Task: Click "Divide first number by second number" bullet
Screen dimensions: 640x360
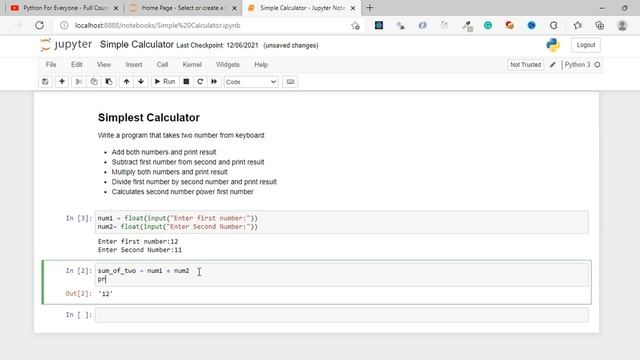Action: coord(194,182)
